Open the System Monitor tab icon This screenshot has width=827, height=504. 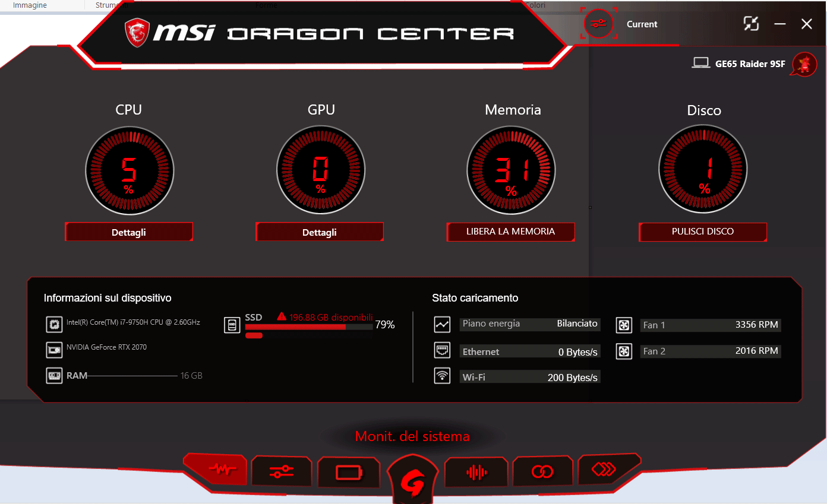tap(215, 470)
